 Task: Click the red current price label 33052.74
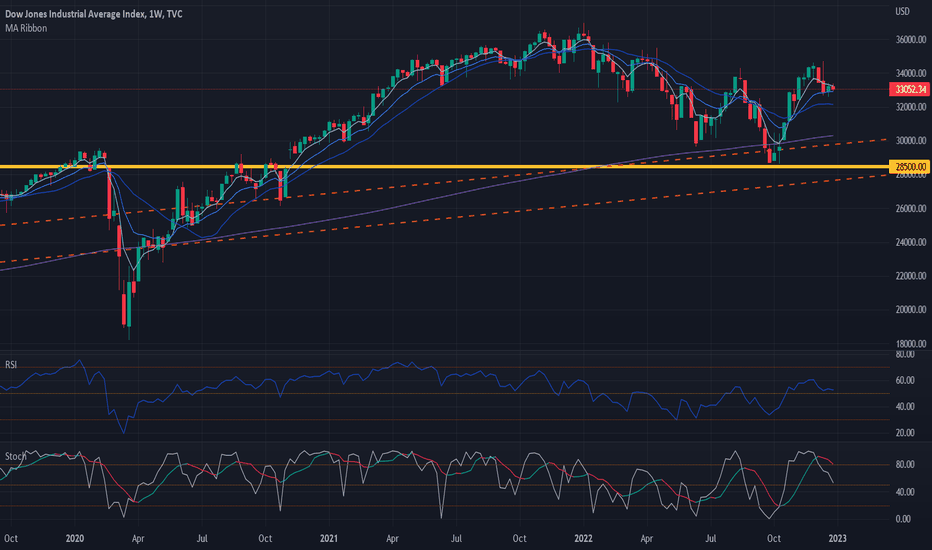909,89
